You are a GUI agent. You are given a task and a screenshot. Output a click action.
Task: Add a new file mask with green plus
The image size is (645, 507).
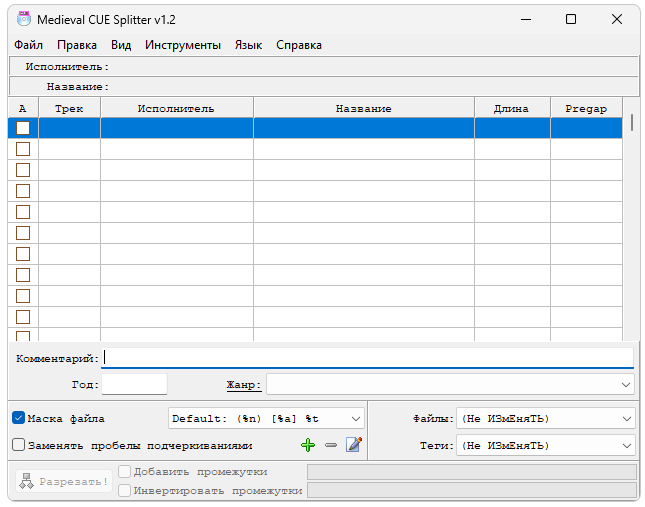pos(308,445)
